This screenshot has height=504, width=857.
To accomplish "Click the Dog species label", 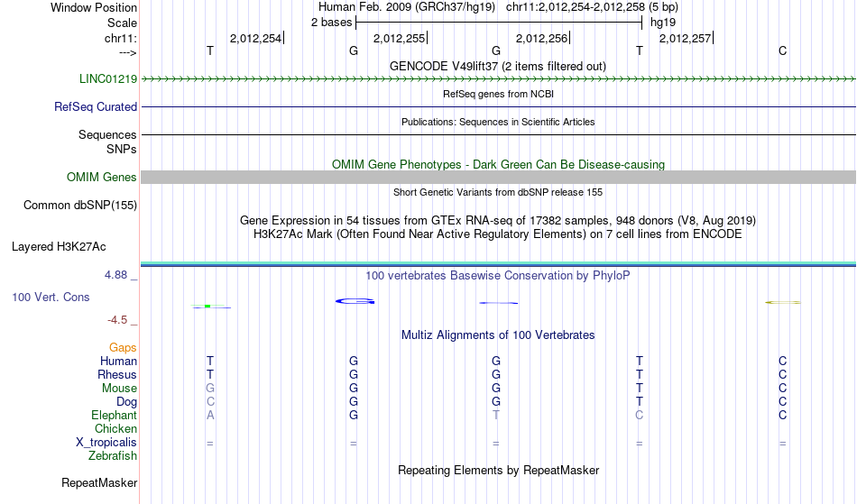I will [127, 402].
